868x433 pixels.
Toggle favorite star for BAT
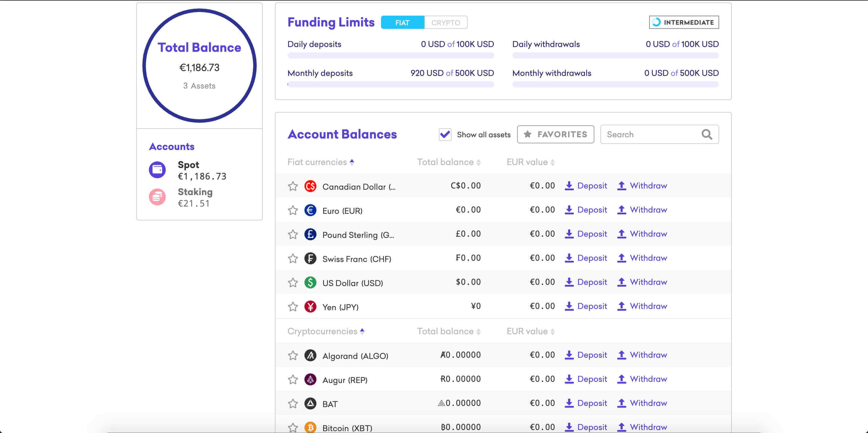[x=293, y=403]
